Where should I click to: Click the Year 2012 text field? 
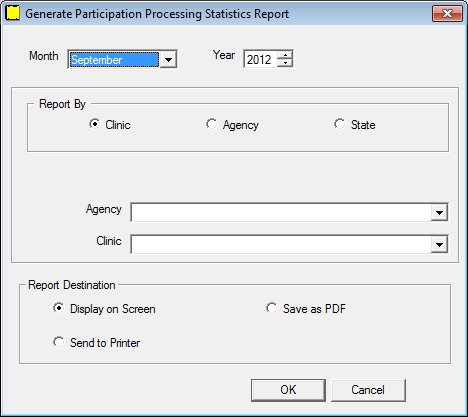(260, 59)
